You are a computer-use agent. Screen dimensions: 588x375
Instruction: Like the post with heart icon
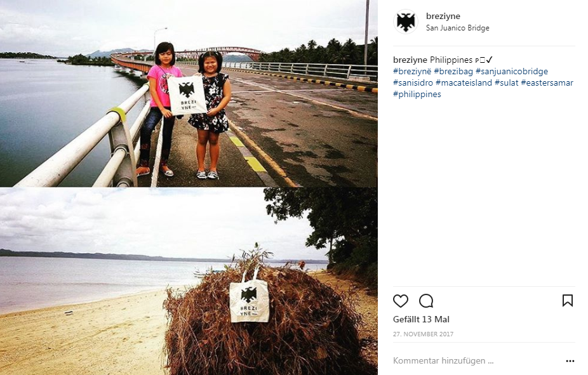401,301
